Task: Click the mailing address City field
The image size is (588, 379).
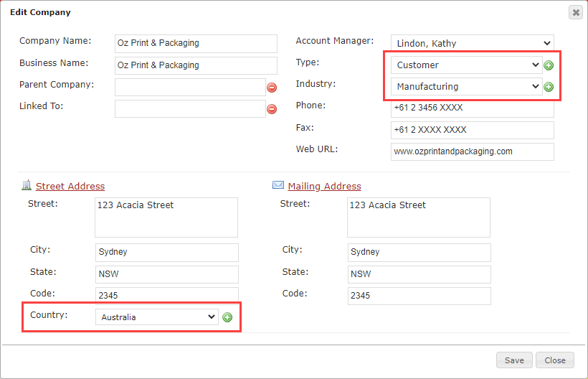Action: tap(419, 252)
